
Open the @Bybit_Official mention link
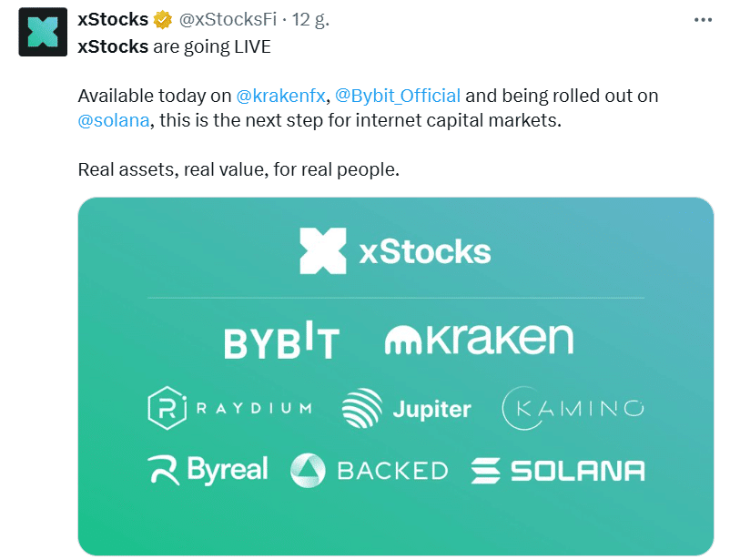click(x=398, y=96)
